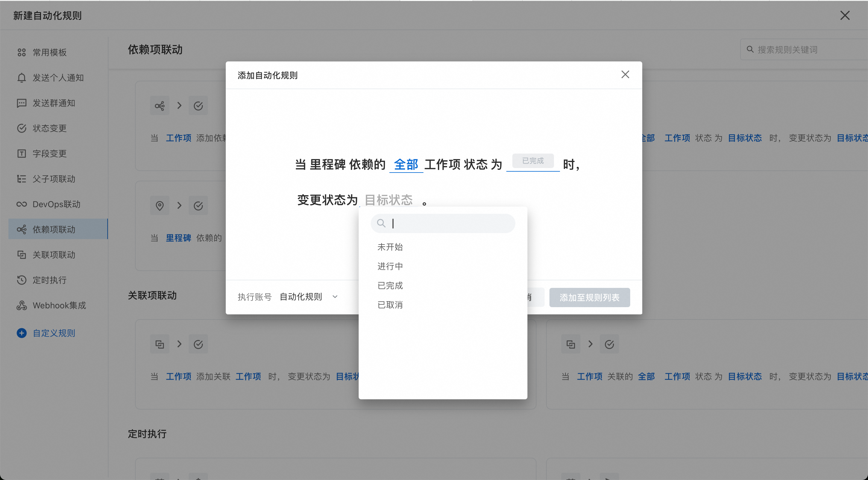This screenshot has height=480, width=868.
Task: Open the 全部 scope selector in rule sentence
Action: click(x=406, y=165)
